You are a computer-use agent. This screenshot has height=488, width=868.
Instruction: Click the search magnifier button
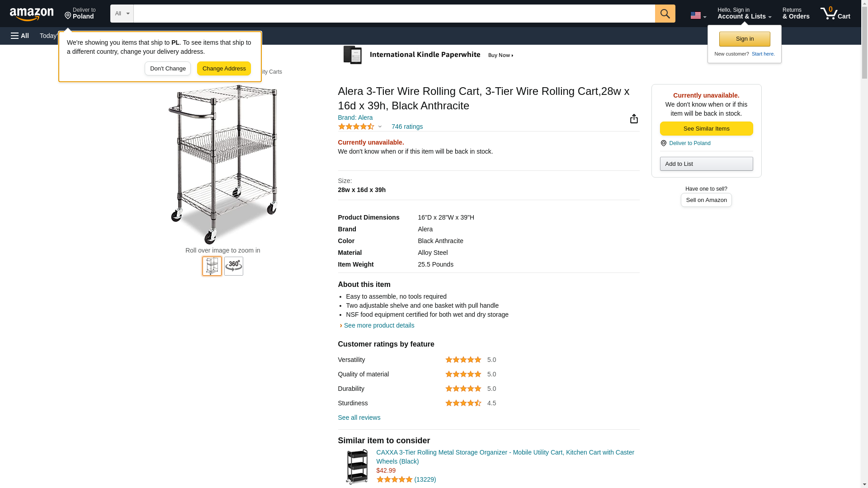tap(665, 14)
